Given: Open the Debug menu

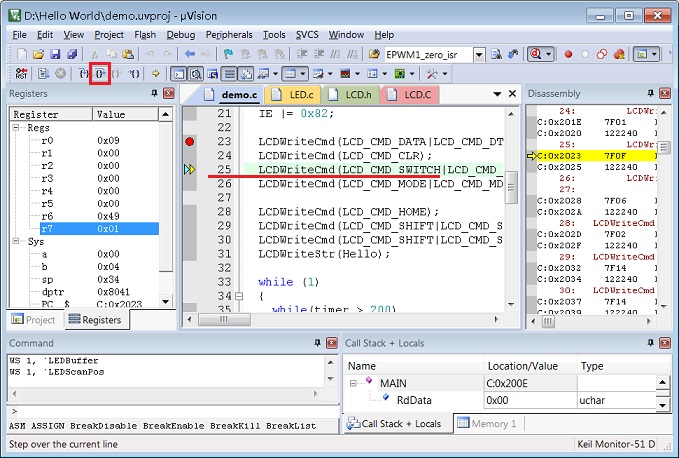Looking at the screenshot, I should [x=181, y=35].
